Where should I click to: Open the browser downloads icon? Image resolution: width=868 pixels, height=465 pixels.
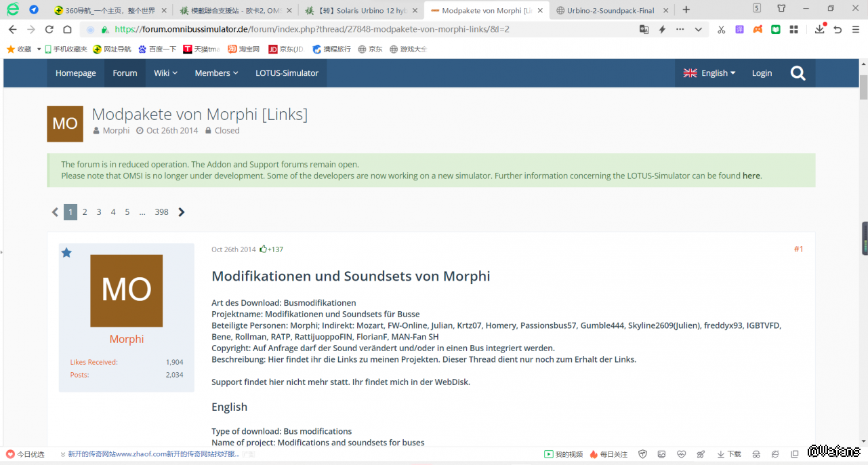(x=819, y=29)
